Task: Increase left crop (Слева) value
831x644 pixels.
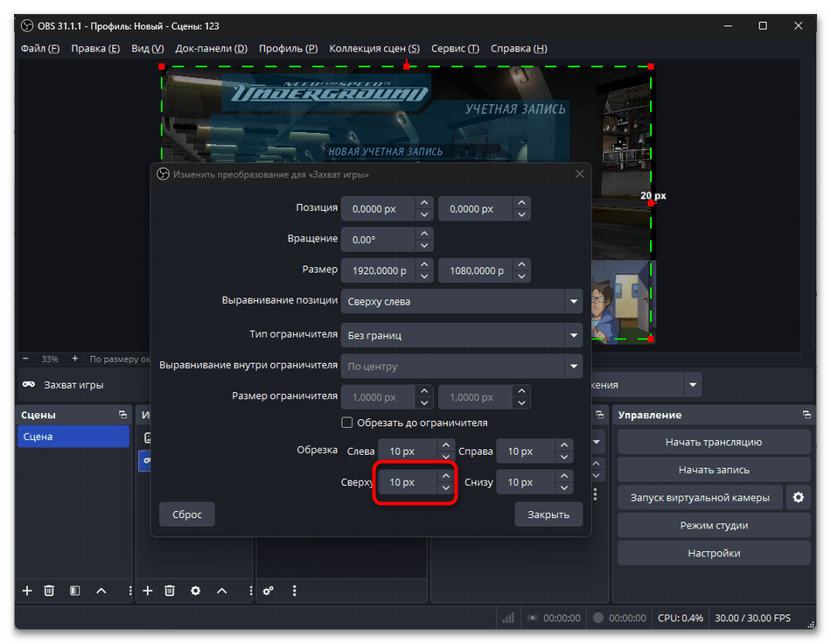Action: (446, 445)
